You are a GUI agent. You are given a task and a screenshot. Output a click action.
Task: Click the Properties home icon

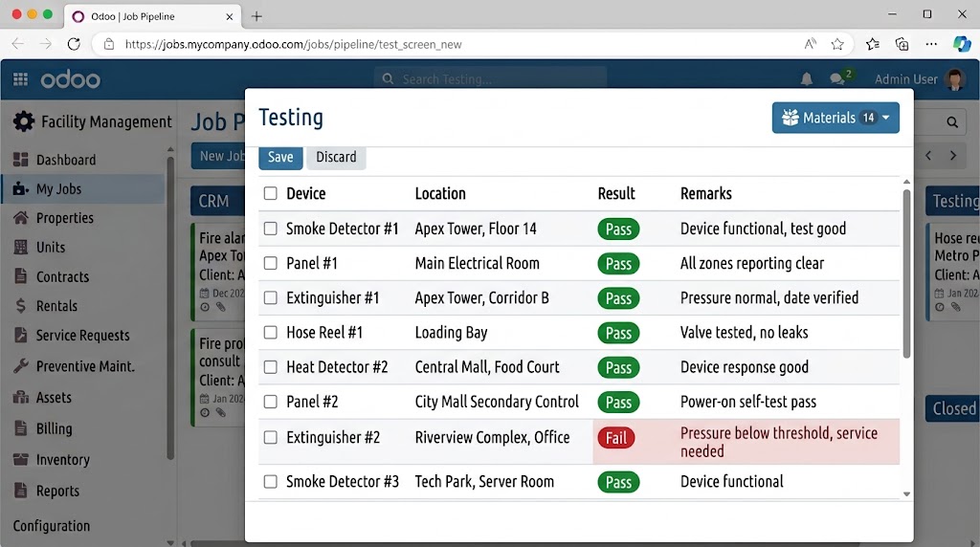[21, 217]
